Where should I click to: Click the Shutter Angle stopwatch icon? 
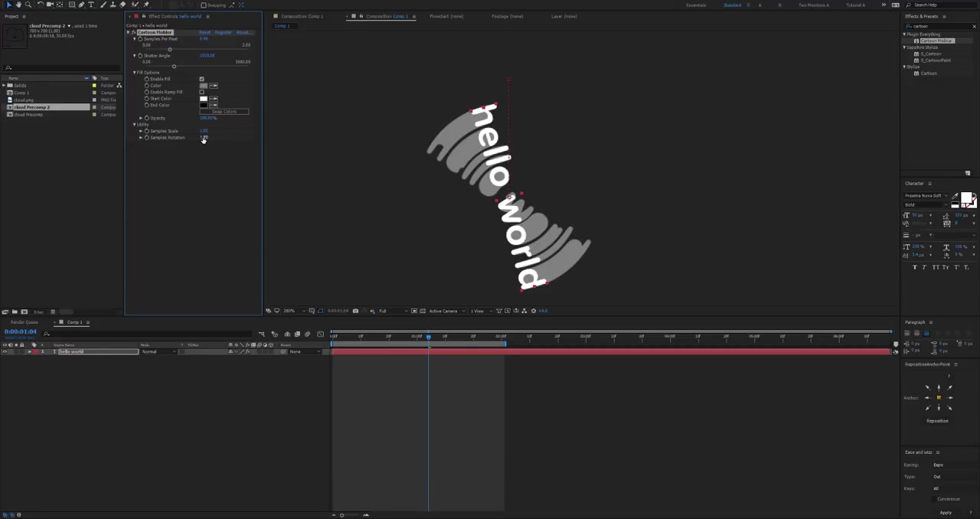point(140,55)
